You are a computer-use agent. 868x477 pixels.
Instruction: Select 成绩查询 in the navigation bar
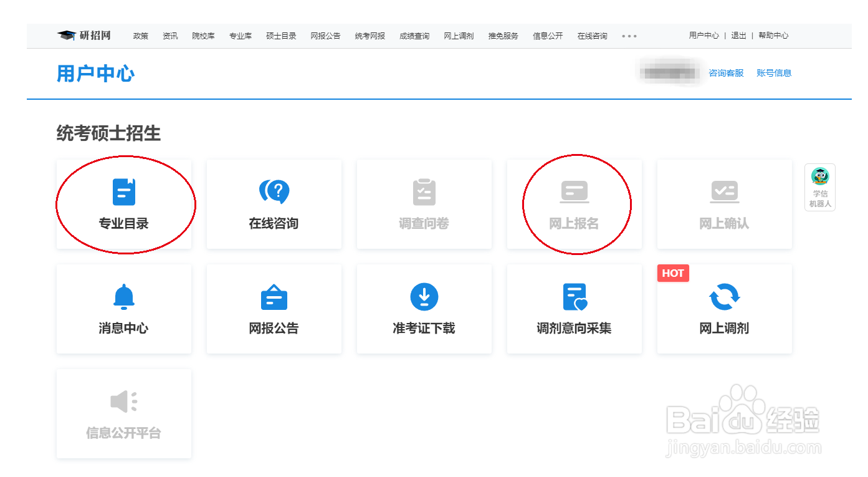[x=414, y=36]
